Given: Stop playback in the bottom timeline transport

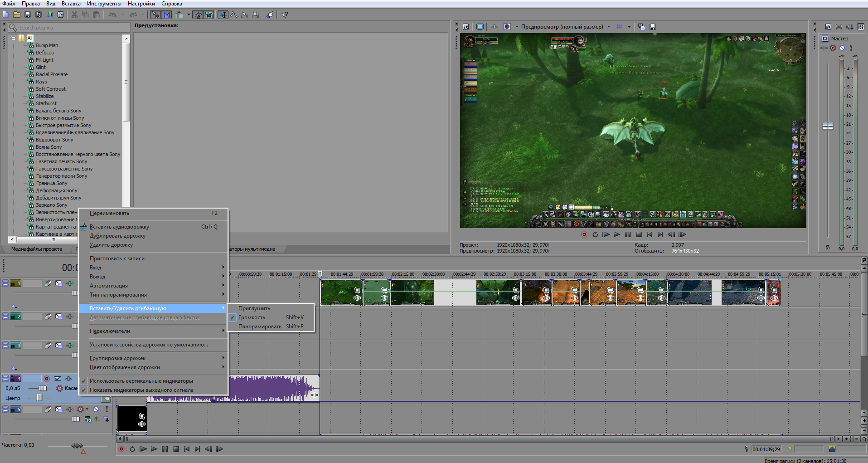Looking at the screenshot, I should pos(176,449).
